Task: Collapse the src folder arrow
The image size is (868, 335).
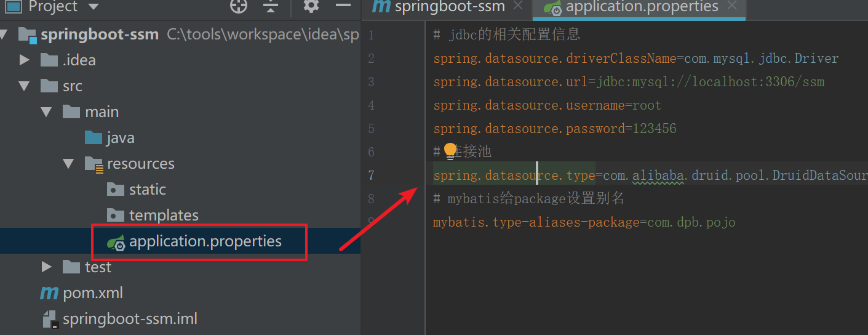Action: [x=25, y=86]
